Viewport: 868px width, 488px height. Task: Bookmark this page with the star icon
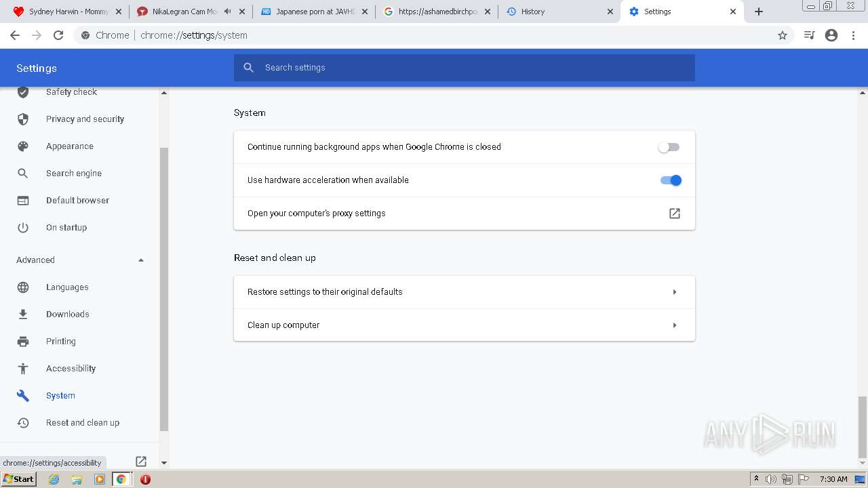[783, 35]
